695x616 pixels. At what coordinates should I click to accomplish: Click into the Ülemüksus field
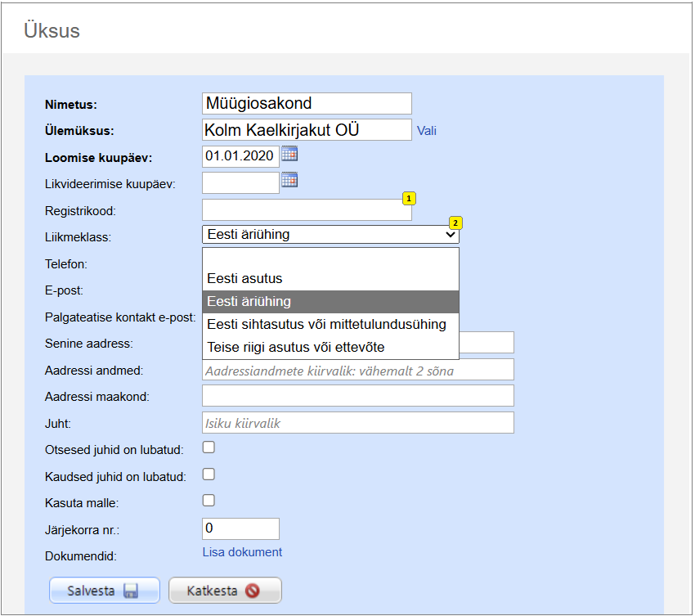[307, 130]
